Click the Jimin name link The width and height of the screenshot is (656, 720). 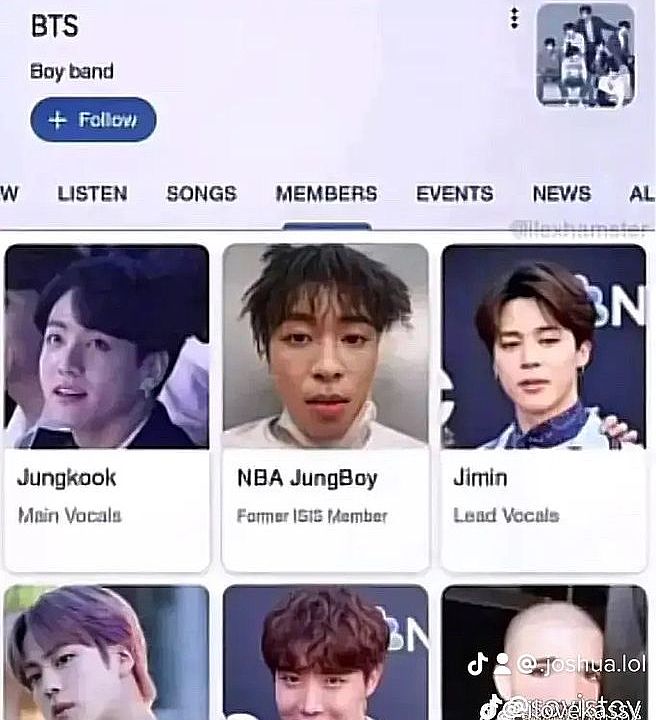pos(480,478)
